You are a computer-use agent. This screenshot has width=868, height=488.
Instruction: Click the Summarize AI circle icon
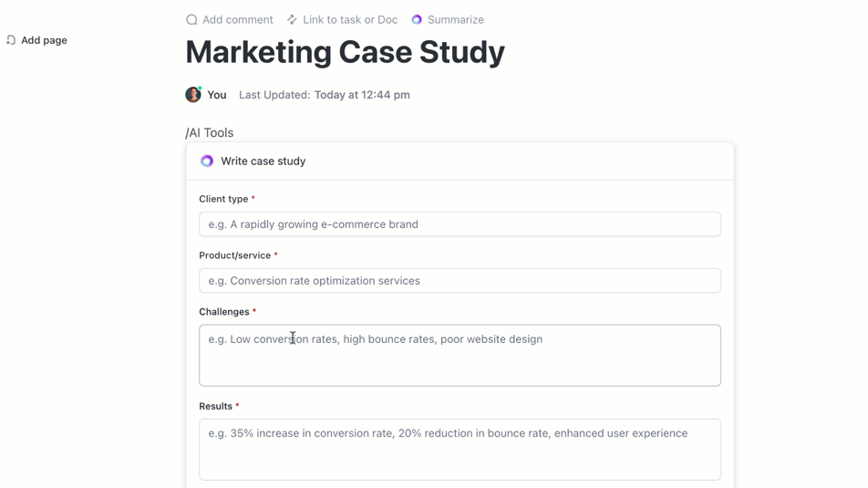(417, 19)
